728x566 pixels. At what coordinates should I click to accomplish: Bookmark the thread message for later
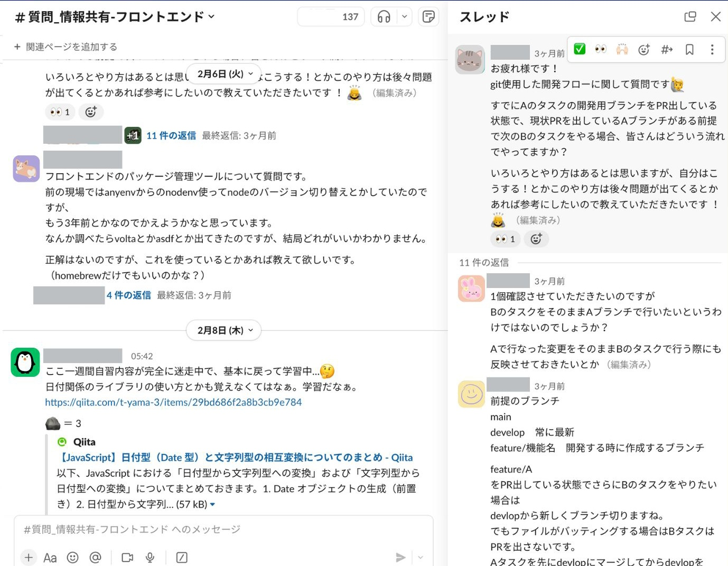(x=689, y=49)
